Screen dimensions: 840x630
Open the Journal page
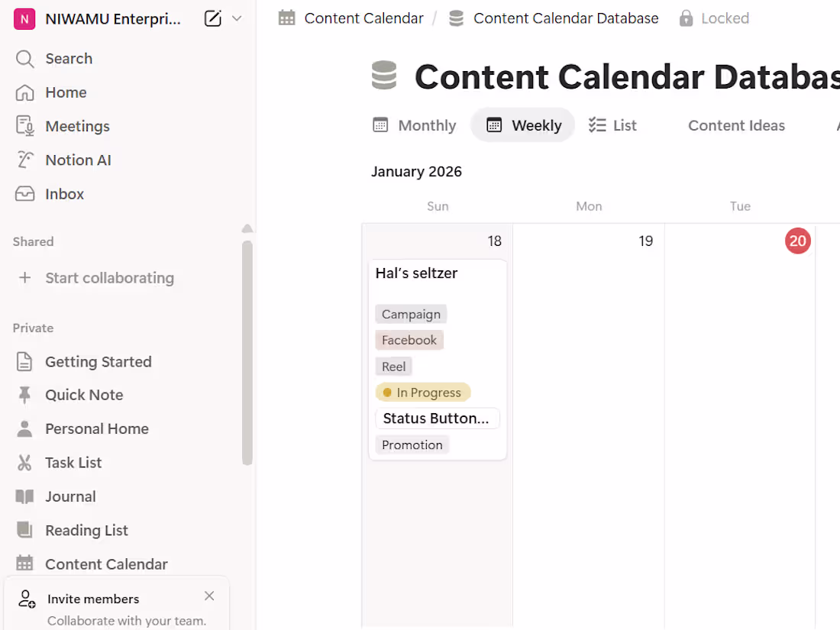coord(70,496)
